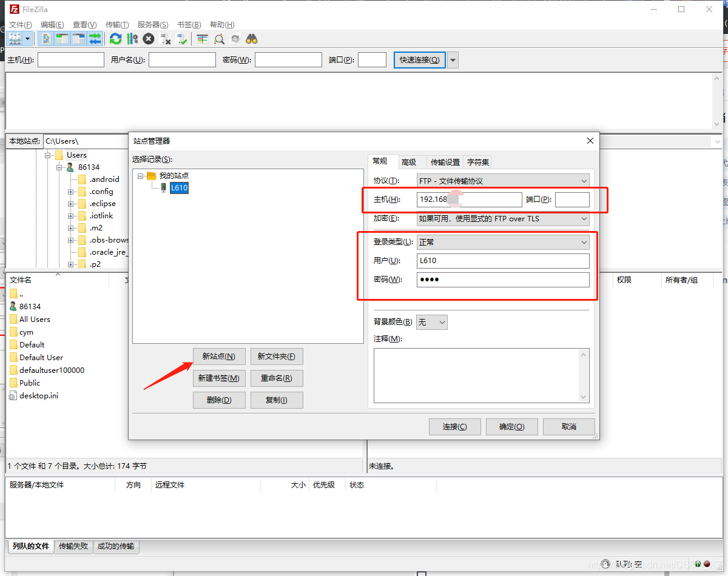
Task: Focus the 密码(W) field in Site Manager
Action: click(503, 280)
